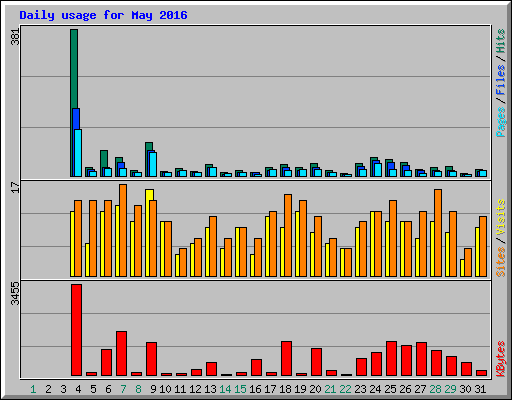Click day 7 on the x-axis

tap(123, 389)
